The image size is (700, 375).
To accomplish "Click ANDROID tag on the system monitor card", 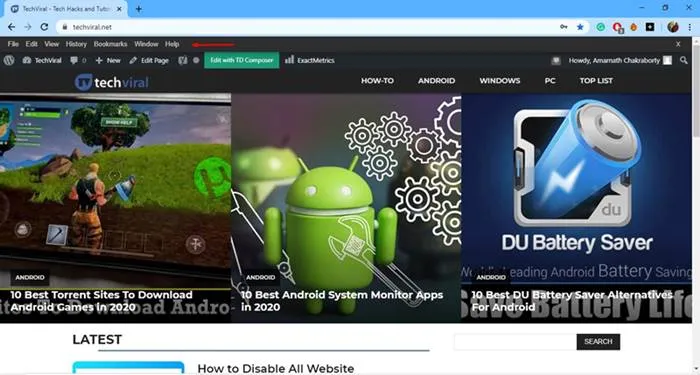I will coord(261,278).
